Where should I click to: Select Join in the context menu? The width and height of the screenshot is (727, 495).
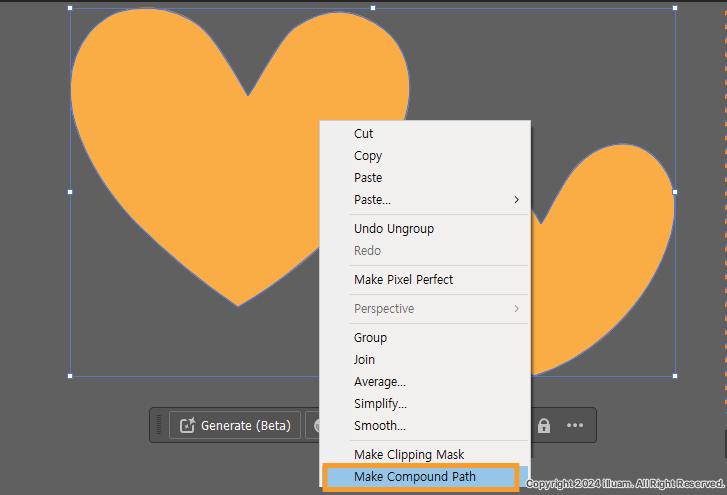point(425,360)
